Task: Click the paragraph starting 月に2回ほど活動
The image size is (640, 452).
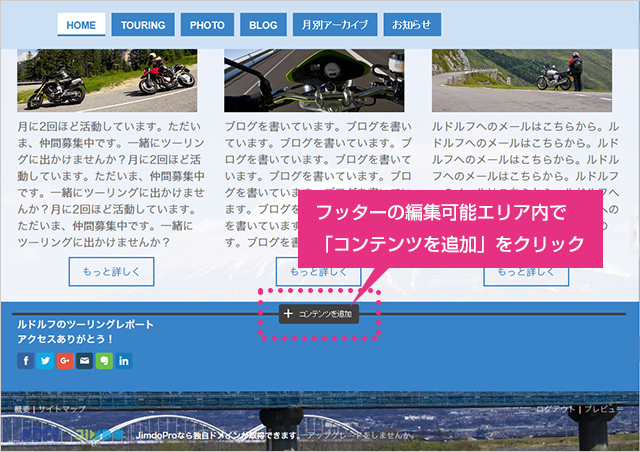Action: [111, 184]
